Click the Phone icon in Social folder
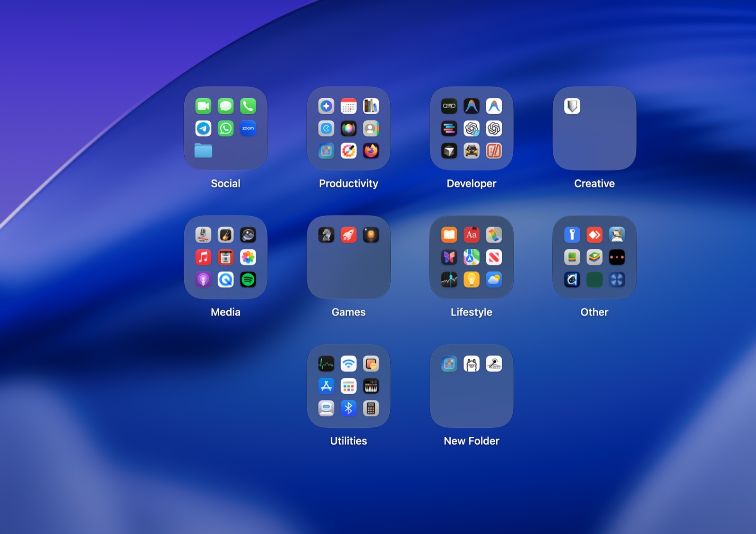This screenshot has width=756, height=534. coord(248,106)
